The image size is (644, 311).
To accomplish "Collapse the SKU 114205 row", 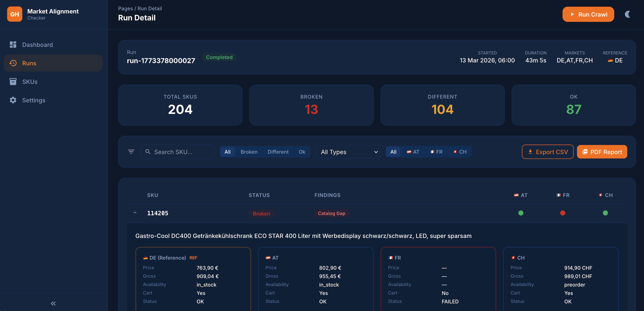I will (135, 213).
